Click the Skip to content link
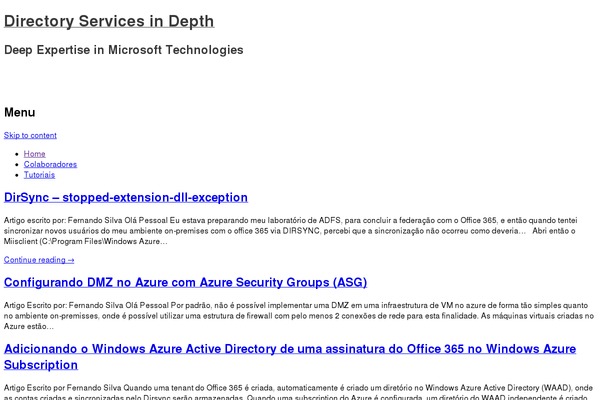 (x=30, y=135)
